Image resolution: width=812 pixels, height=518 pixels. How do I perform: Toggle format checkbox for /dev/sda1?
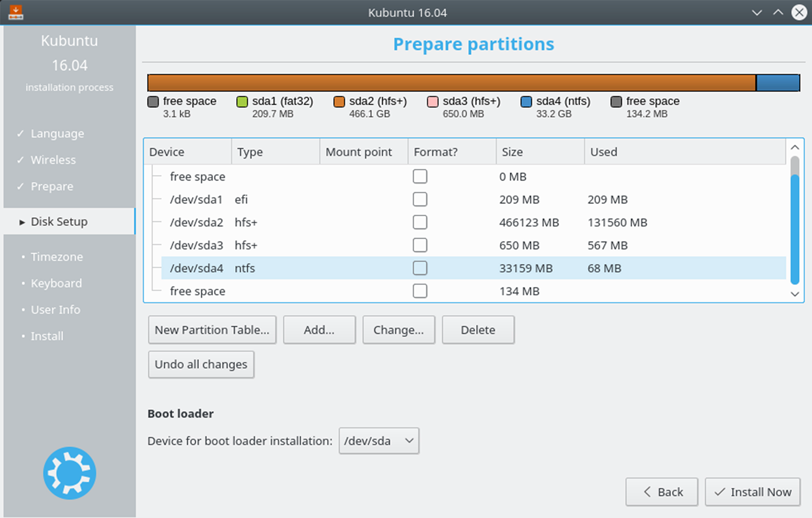(x=420, y=199)
